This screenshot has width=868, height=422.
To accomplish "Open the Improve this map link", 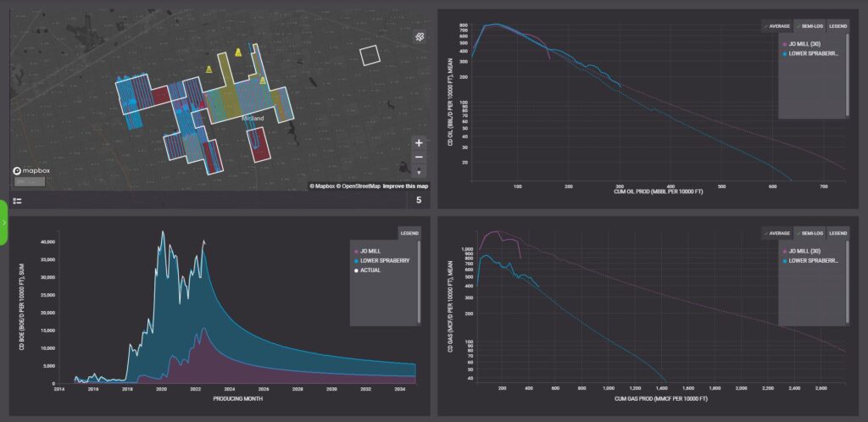I will (x=405, y=186).
